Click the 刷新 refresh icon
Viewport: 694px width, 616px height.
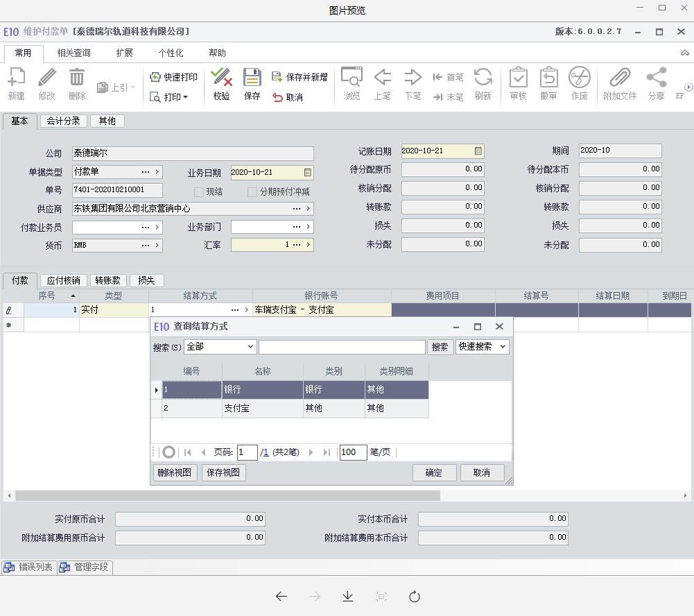coord(483,77)
